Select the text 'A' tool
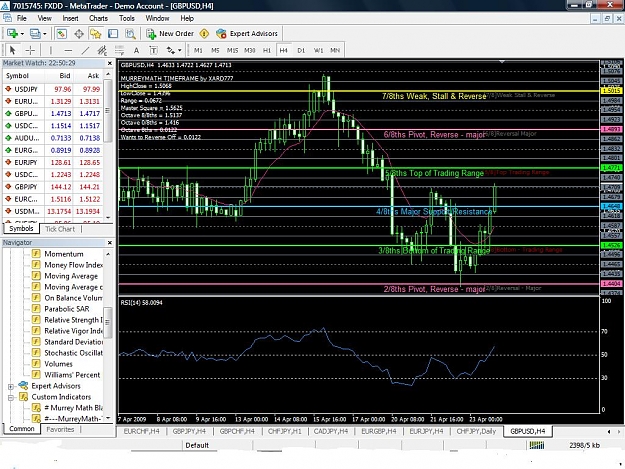 point(136,50)
